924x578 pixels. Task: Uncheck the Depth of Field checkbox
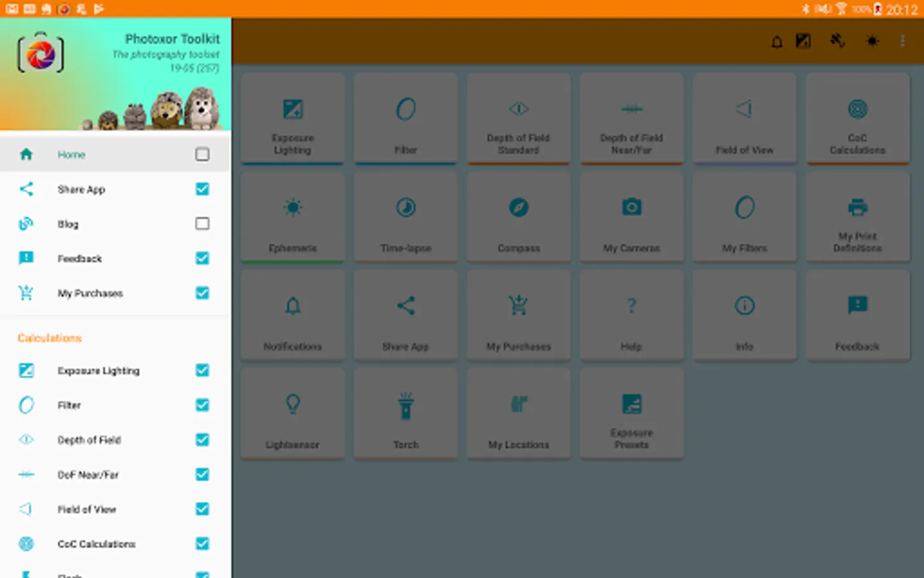[202, 440]
